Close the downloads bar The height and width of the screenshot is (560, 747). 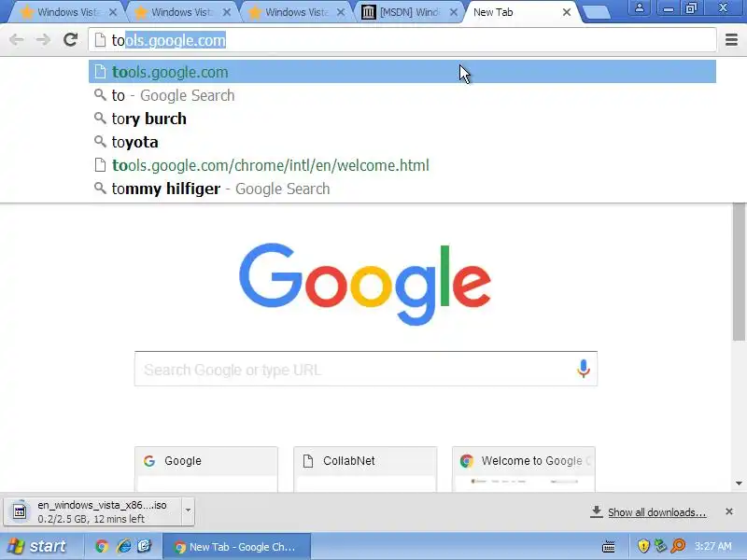click(729, 511)
